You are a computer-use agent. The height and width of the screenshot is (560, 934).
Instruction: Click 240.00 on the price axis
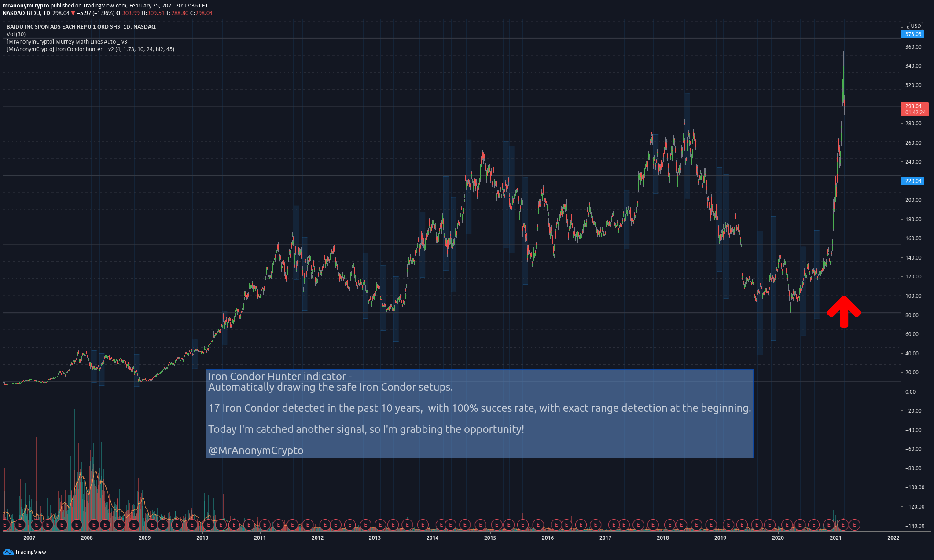point(913,162)
